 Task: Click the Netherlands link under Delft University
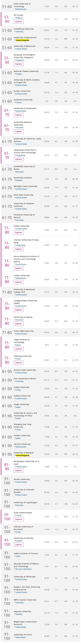coord(21,9)
